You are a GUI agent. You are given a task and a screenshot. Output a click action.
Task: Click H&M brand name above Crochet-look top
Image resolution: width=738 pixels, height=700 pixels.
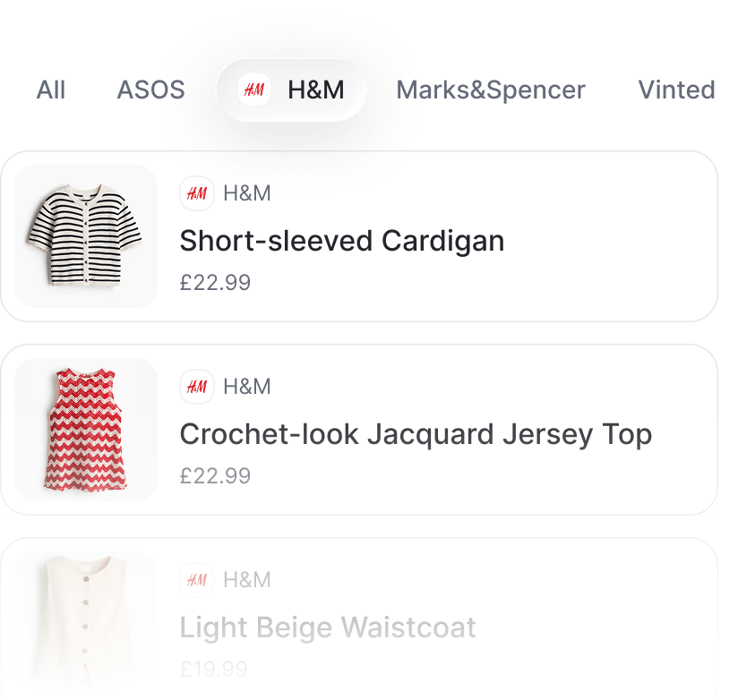[247, 387]
